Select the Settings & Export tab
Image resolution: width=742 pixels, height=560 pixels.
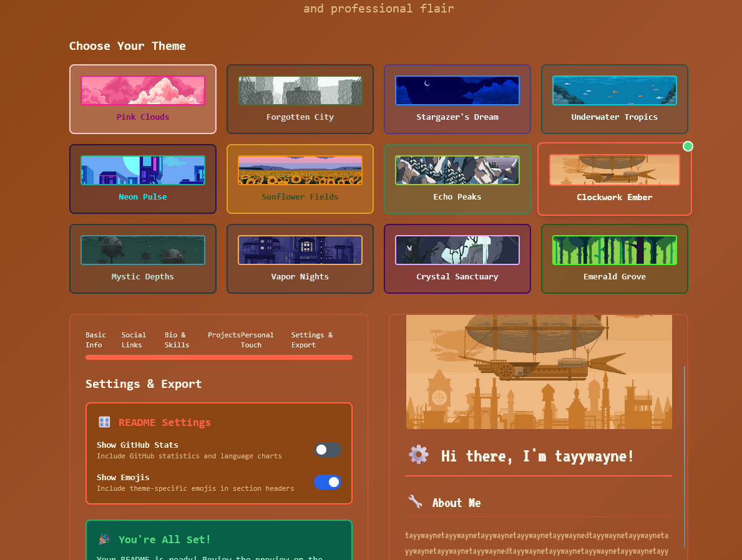(312, 340)
